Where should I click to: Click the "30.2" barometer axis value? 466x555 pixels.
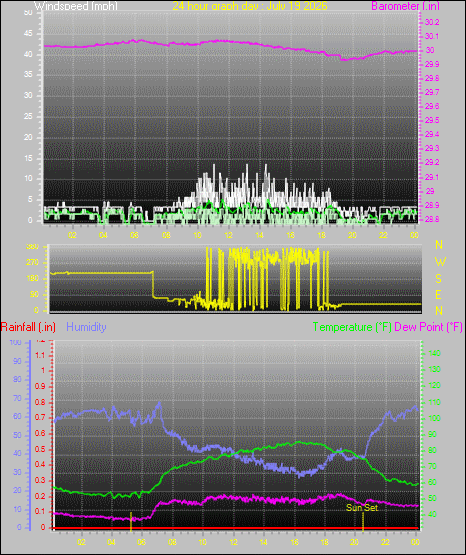coord(432,22)
